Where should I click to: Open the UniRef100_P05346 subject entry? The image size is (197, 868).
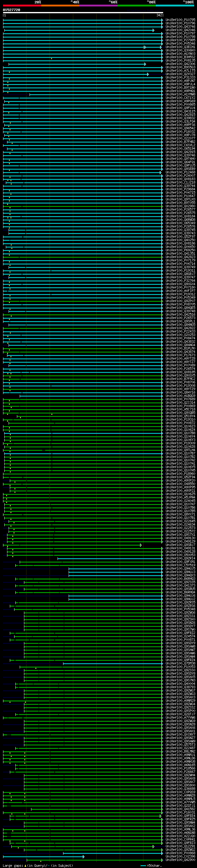coord(180,43)
